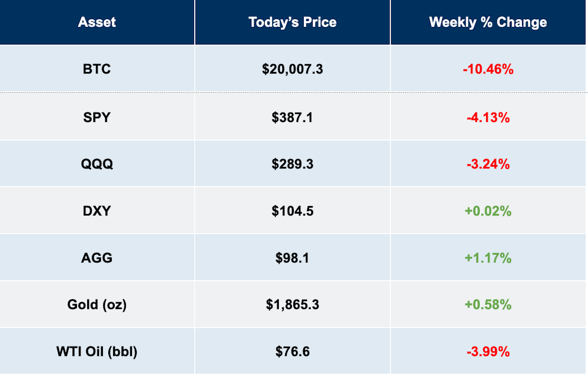Screen dimensions: 588x376
Task: Select the WTI Oil (bbl) label
Action: point(97,352)
